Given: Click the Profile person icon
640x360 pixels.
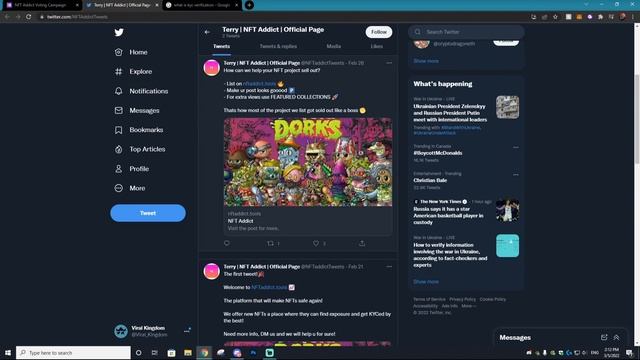Looking at the screenshot, I should click(x=118, y=169).
